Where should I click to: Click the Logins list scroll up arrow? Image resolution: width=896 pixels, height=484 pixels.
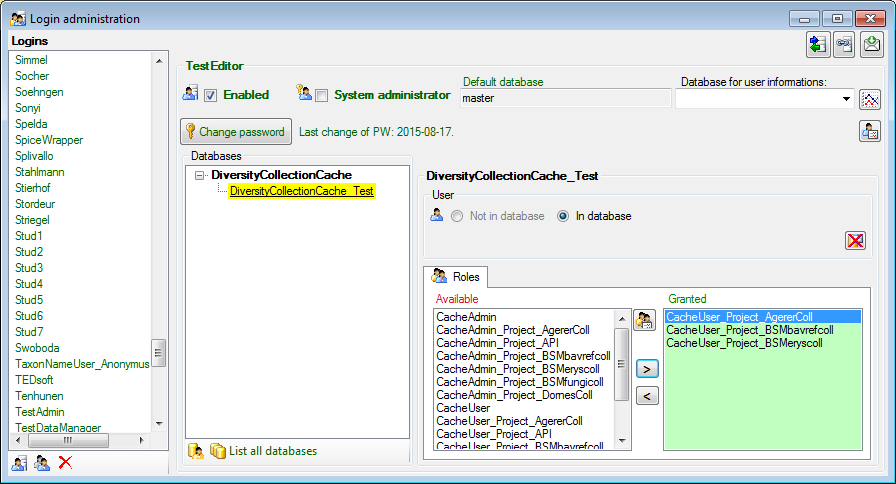[x=159, y=61]
